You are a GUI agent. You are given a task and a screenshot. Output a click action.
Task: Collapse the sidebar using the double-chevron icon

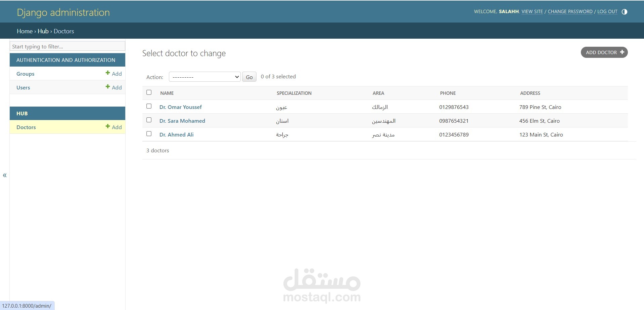coord(5,175)
